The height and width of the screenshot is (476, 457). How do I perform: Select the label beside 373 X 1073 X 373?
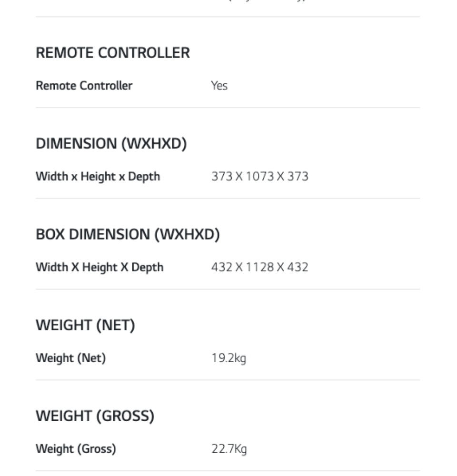point(98,177)
